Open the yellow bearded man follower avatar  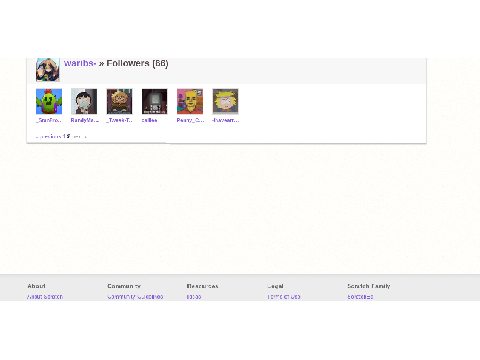[x=190, y=101]
